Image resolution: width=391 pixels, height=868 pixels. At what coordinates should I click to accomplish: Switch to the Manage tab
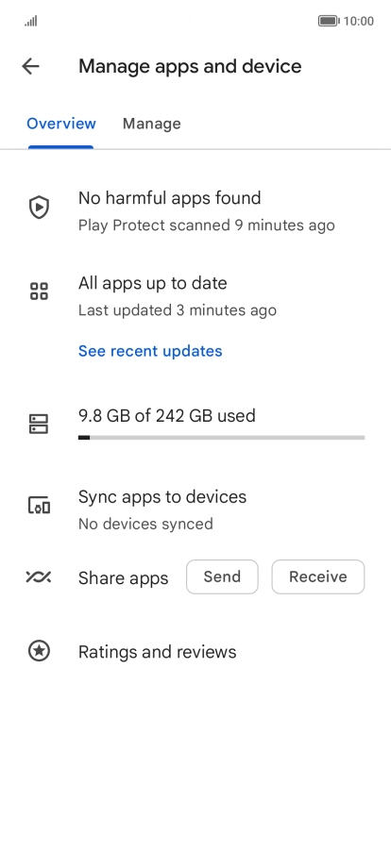point(152,124)
